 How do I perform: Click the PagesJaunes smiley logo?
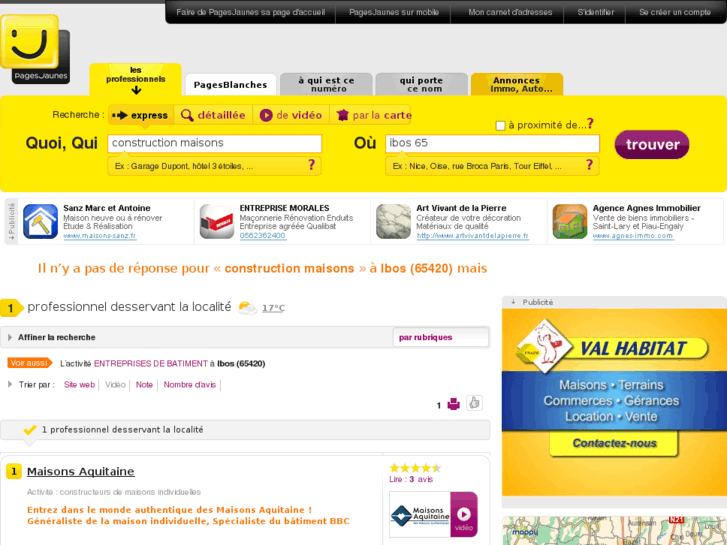pyautogui.click(x=35, y=49)
